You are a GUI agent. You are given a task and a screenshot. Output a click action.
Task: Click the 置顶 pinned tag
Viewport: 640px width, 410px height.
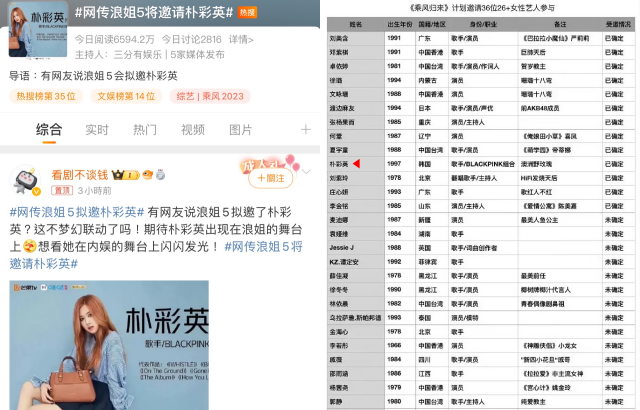click(x=62, y=191)
